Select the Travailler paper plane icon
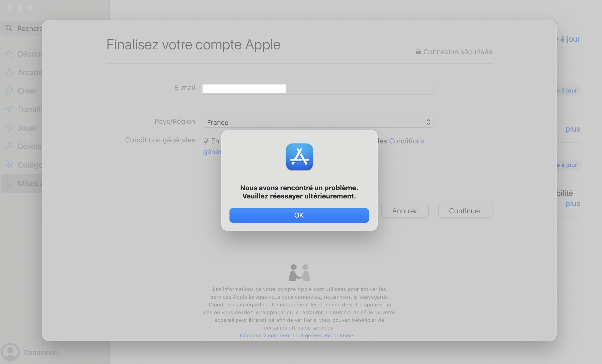The height and width of the screenshot is (364, 602). [9, 109]
